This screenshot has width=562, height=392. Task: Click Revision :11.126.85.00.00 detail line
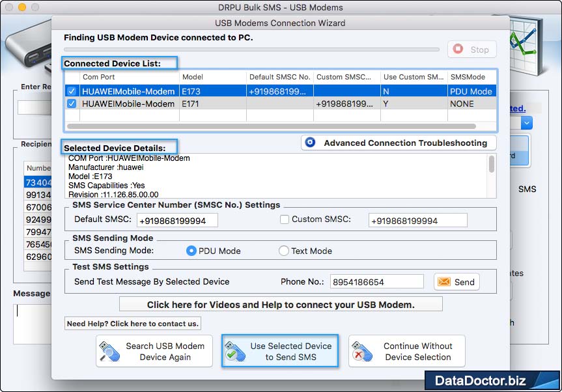(x=113, y=195)
